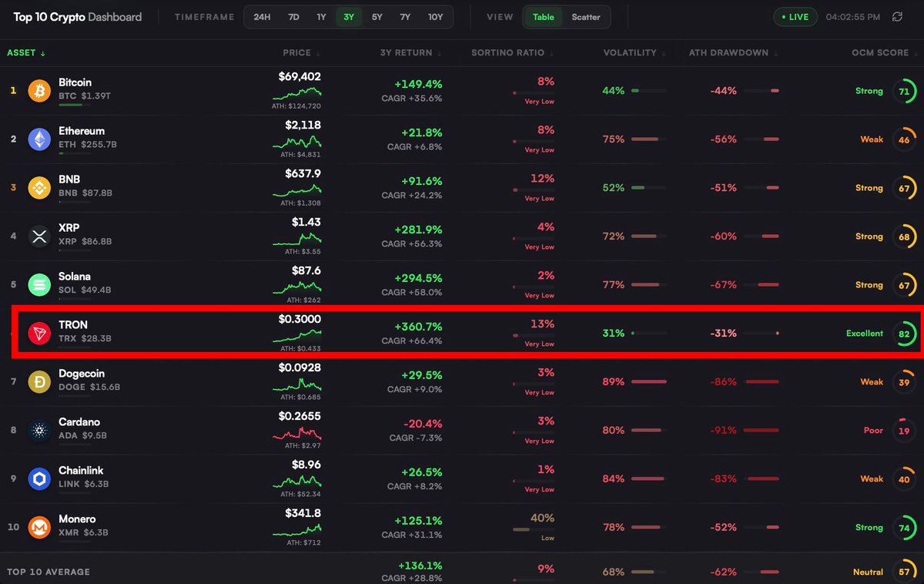Open Cardano's red price sparkline chart
Image resolution: width=924 pixels, height=584 pixels.
point(297,433)
